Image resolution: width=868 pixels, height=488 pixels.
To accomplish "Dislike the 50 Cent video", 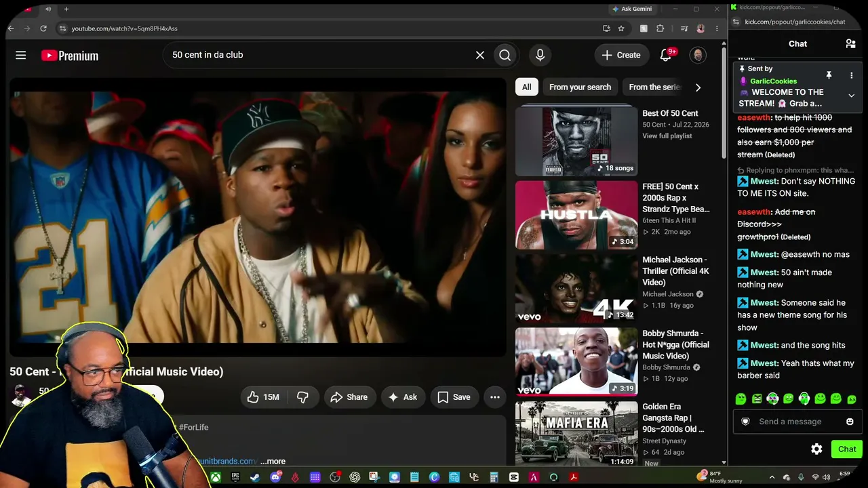I will click(302, 397).
